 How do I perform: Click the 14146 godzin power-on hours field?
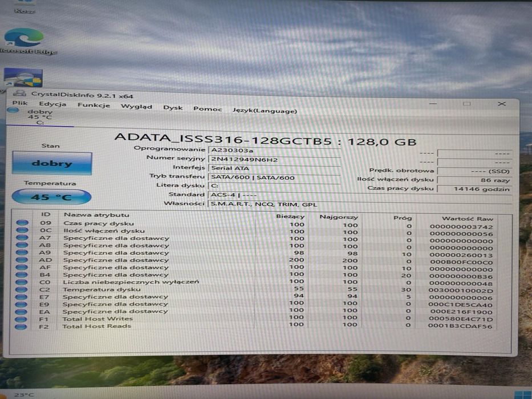click(474, 189)
